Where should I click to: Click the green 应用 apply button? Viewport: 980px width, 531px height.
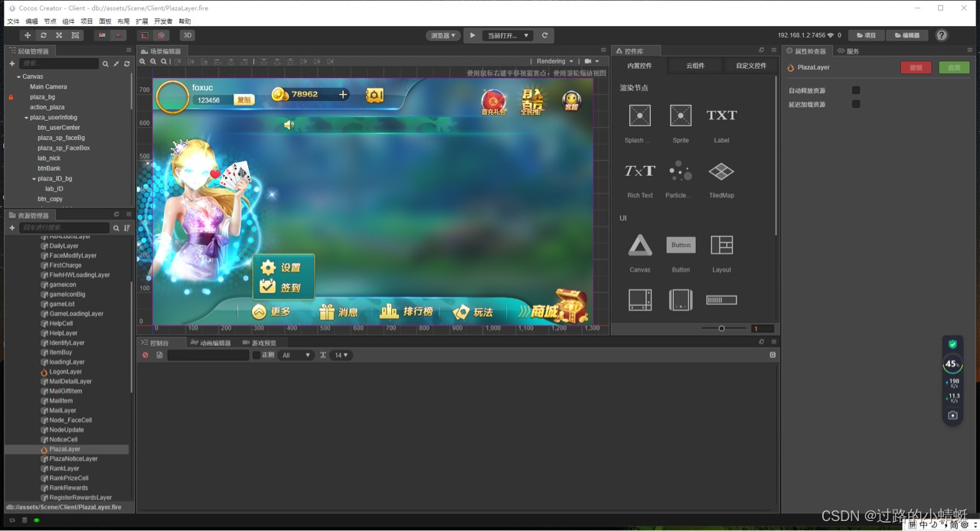click(x=953, y=67)
